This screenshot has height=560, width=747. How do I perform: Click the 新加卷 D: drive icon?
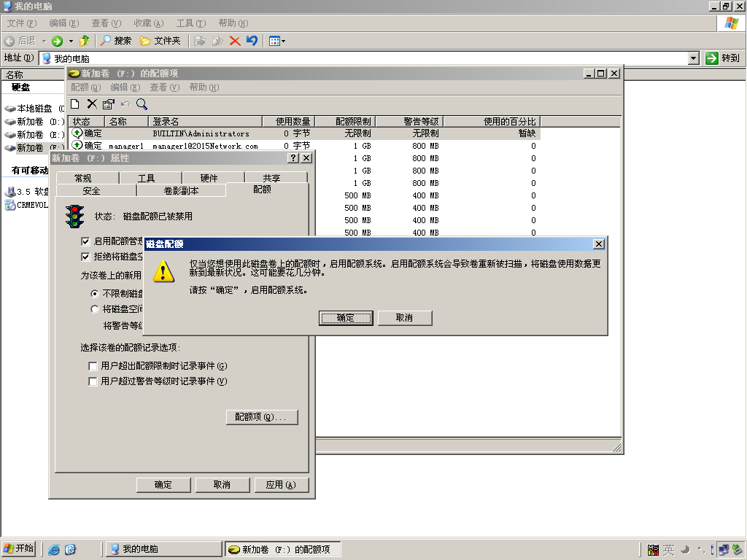coord(10,122)
